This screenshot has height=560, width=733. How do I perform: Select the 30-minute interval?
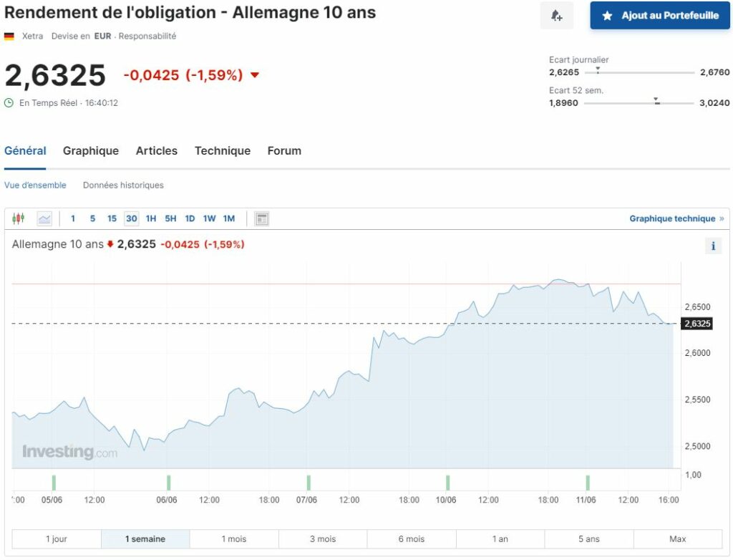point(131,218)
